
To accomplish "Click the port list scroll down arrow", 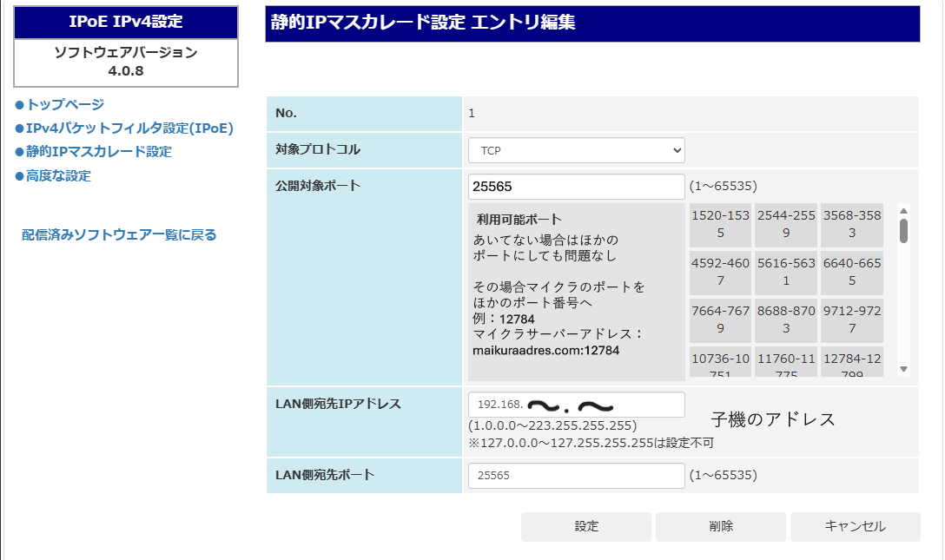I will 903,369.
